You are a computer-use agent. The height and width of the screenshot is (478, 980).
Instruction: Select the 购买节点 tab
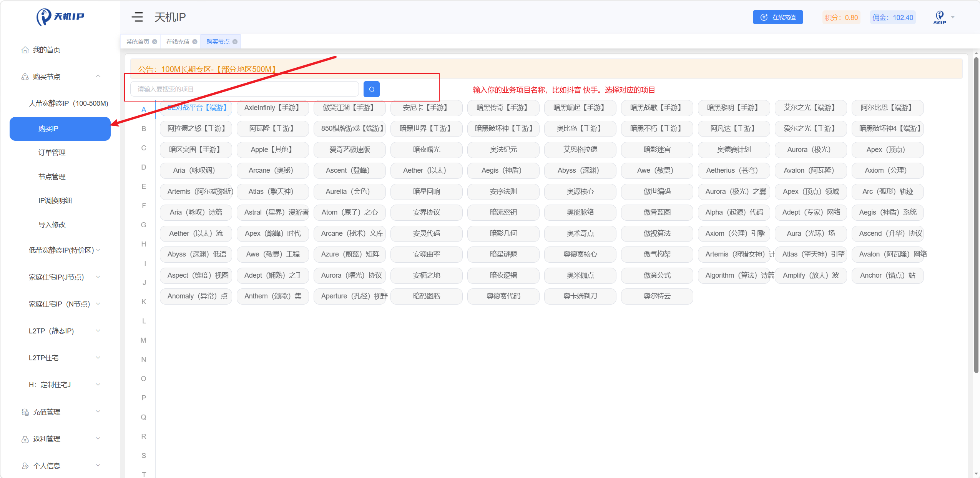pyautogui.click(x=218, y=42)
